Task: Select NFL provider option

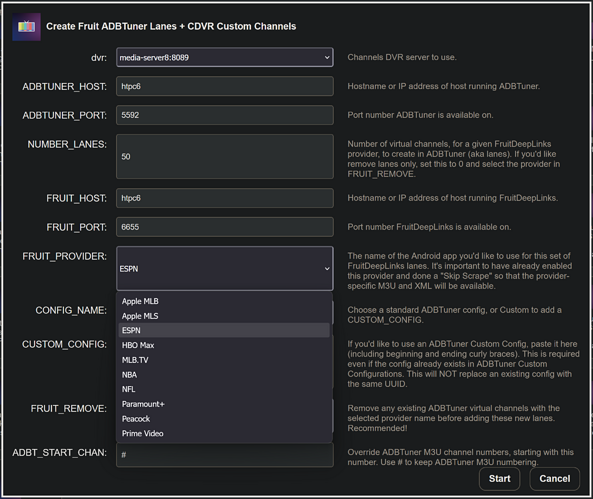Action: point(224,389)
